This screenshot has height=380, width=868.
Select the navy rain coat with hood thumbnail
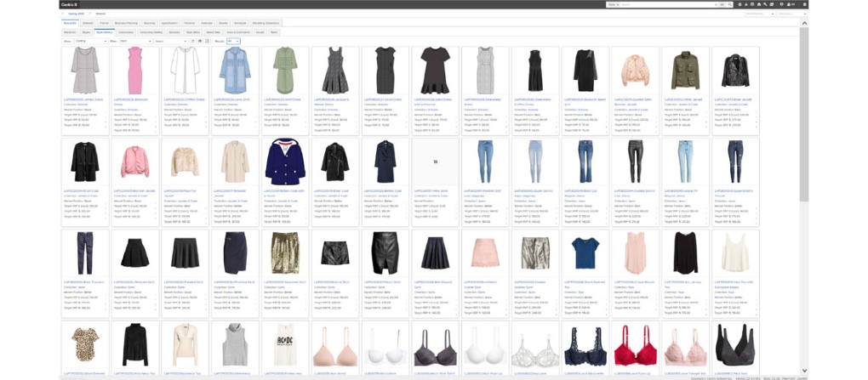(285, 162)
